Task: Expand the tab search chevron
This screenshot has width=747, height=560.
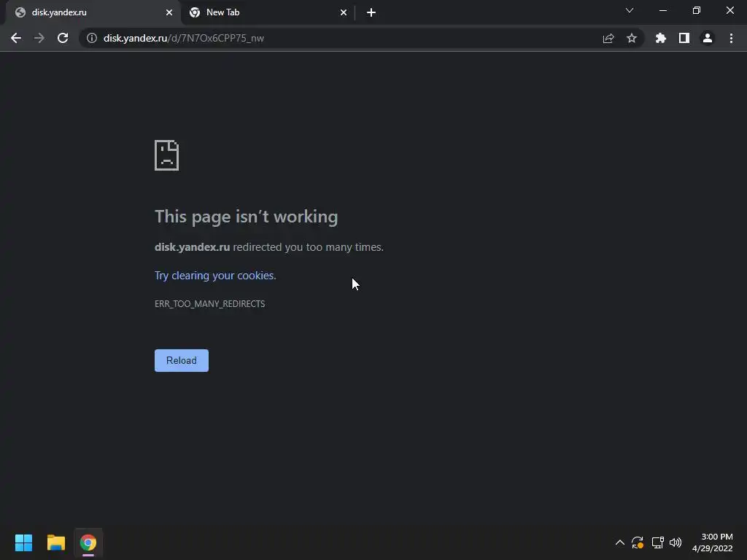Action: click(630, 10)
